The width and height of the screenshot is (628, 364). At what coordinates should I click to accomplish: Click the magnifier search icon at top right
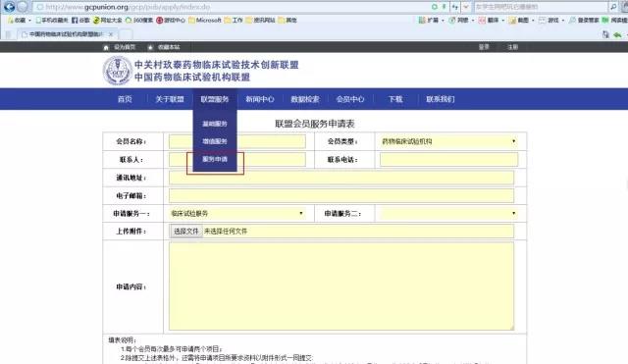click(x=613, y=7)
